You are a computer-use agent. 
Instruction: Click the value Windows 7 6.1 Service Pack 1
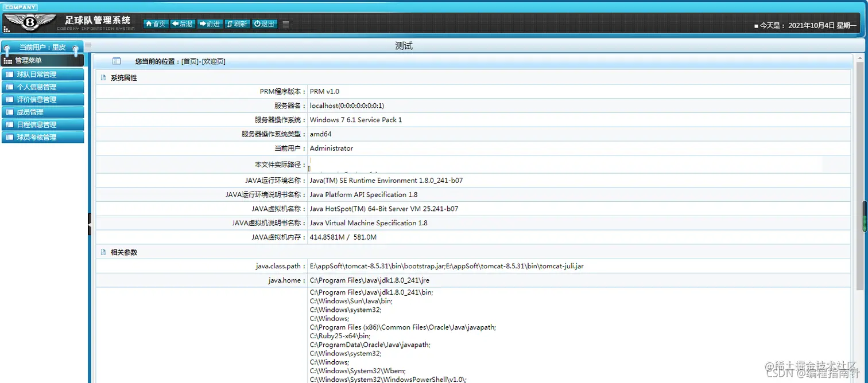click(356, 120)
